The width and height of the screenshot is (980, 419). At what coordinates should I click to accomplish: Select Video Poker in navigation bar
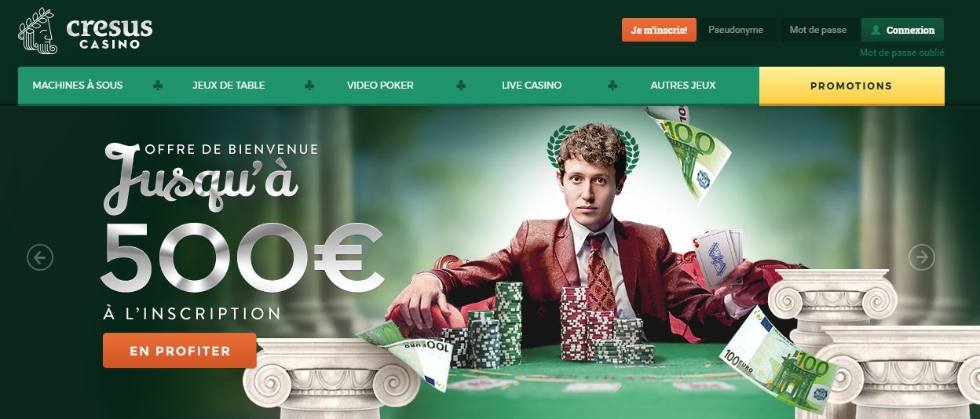tap(380, 86)
